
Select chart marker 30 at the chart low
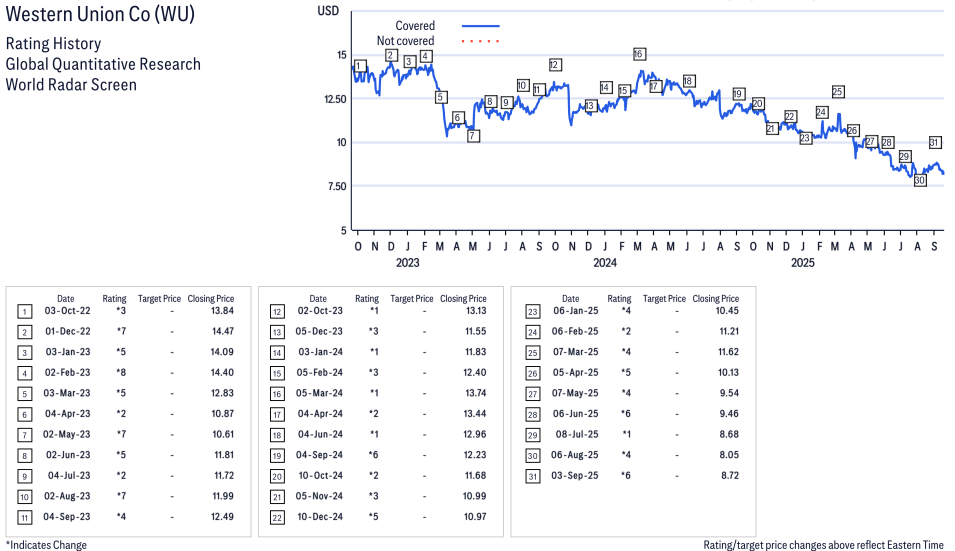pyautogui.click(x=920, y=180)
